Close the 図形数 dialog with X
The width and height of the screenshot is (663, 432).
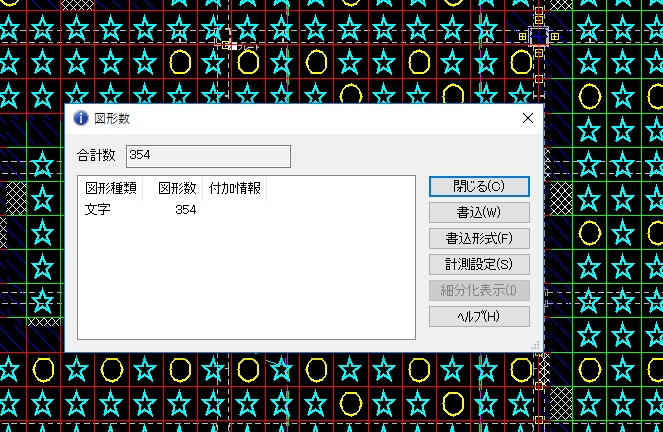(x=528, y=118)
